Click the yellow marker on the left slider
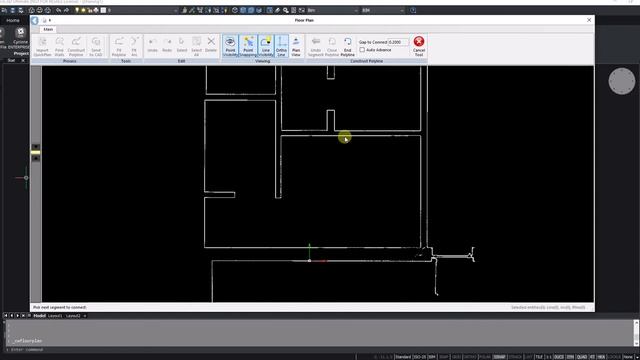The image size is (640, 360). tap(36, 152)
